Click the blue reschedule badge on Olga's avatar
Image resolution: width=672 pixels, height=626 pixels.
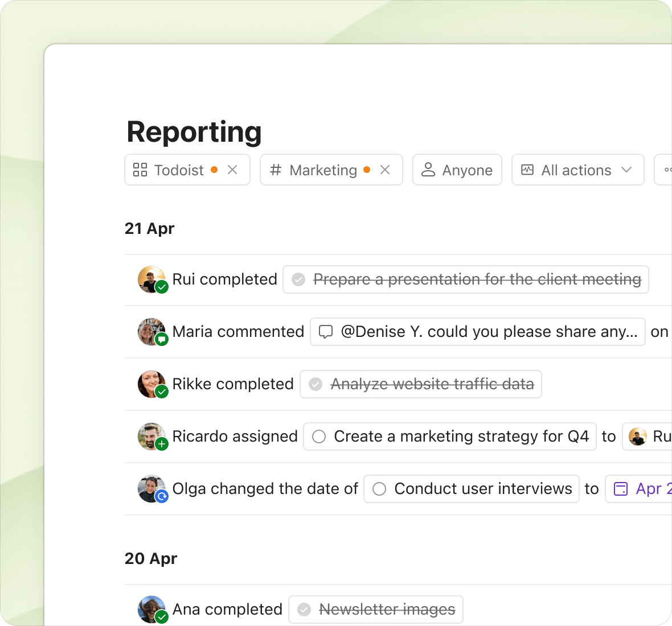[162, 496]
